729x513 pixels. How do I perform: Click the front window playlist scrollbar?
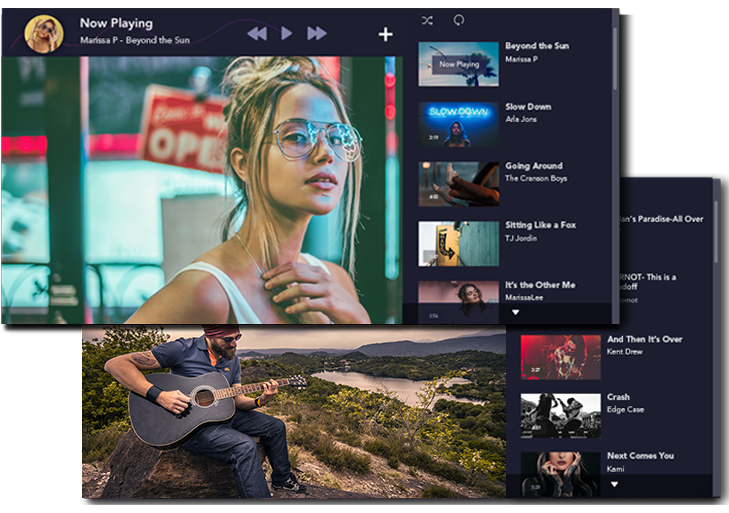point(615,58)
